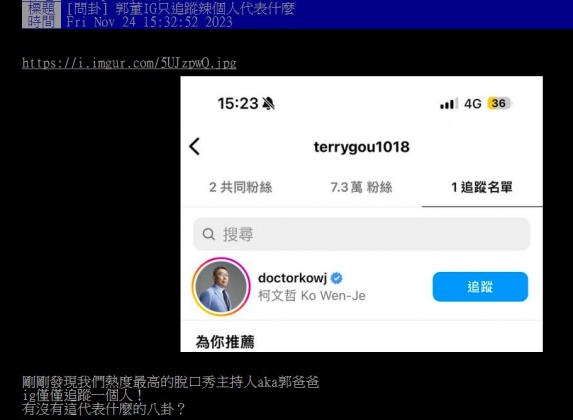The height and width of the screenshot is (420, 573).
Task: Click the battery indicator showing 36
Action: 500,103
